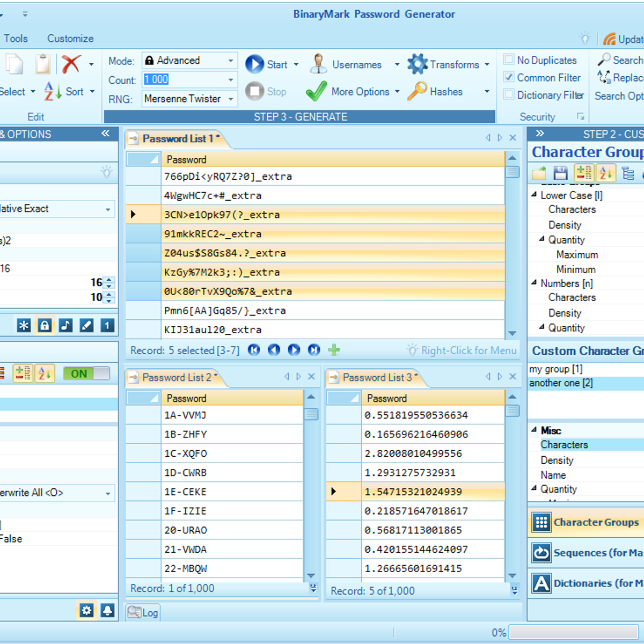
Task: Go to last record in Password List 1
Action: [x=314, y=350]
